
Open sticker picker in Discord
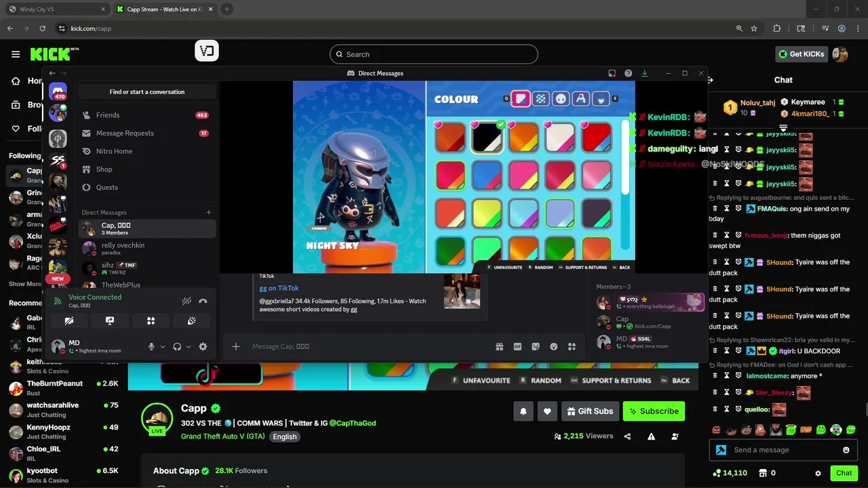536,346
